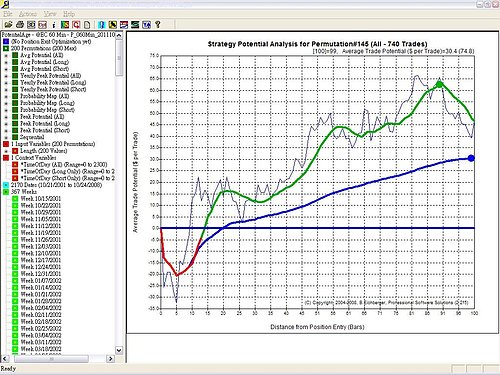Open the View menu
The width and height of the screenshot is (500, 375).
point(50,14)
